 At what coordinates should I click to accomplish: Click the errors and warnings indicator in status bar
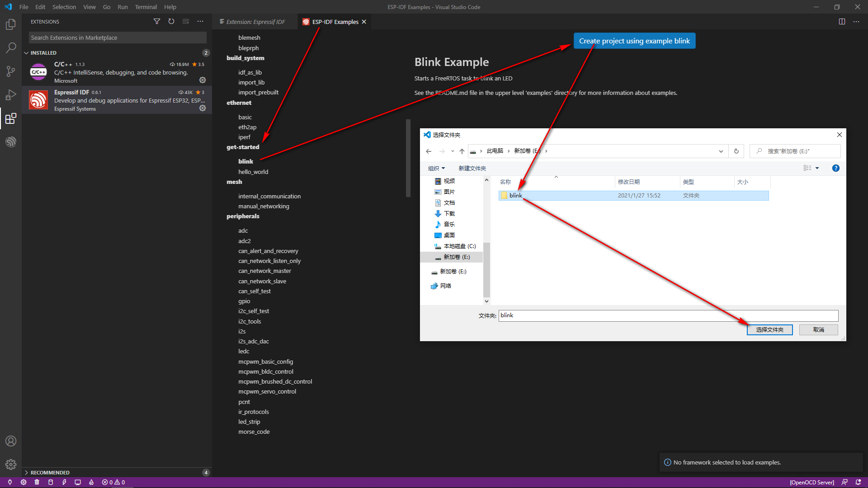tap(113, 482)
